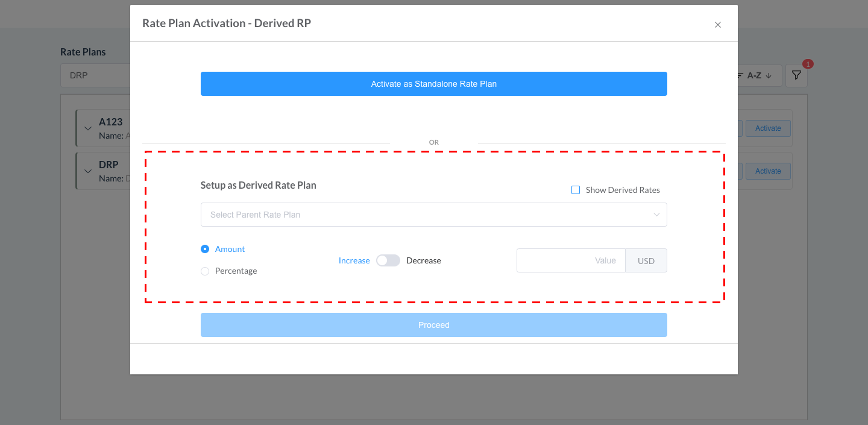
Task: Focus the Value input field
Action: point(570,260)
